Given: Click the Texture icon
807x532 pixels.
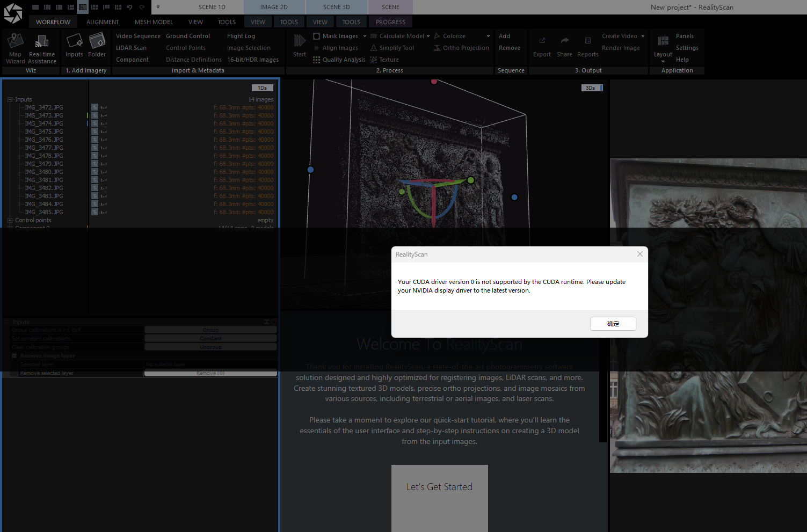Looking at the screenshot, I should (374, 60).
